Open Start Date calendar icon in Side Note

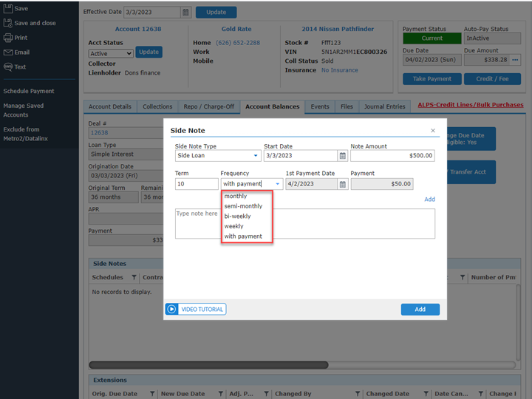coord(343,156)
